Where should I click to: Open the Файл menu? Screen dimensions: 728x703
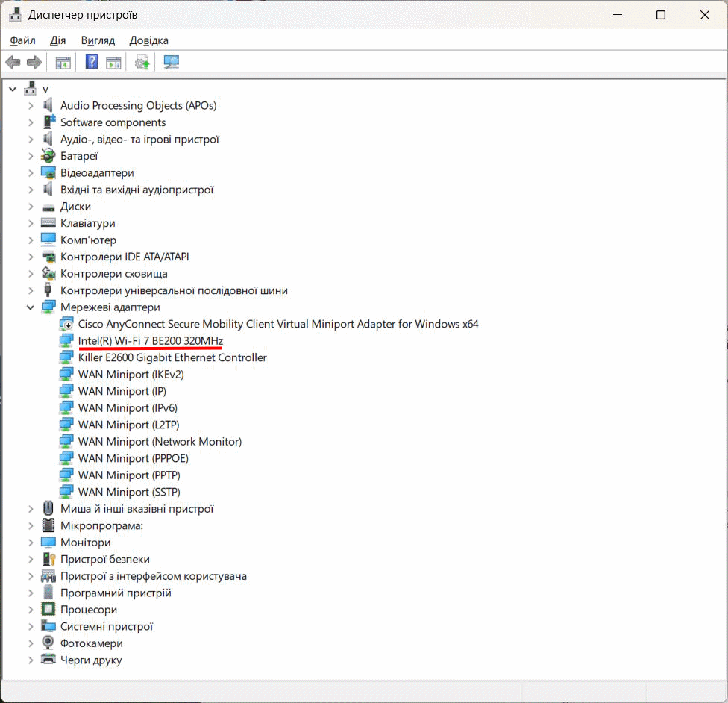click(x=23, y=40)
